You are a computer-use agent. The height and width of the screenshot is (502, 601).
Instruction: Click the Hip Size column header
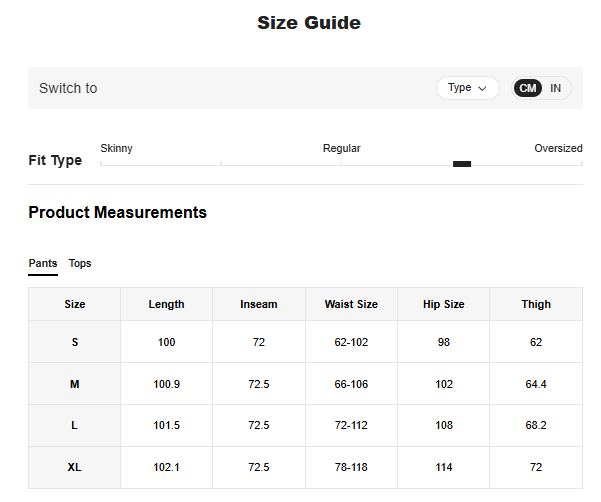443,304
